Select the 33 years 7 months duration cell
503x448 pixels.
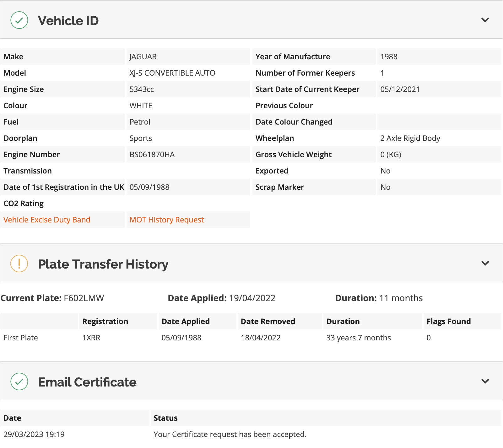point(359,338)
